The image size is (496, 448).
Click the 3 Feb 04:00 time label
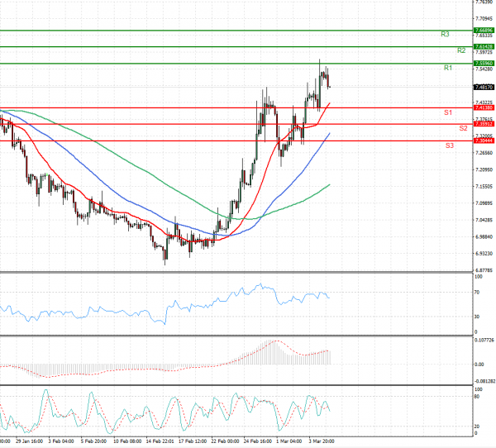tap(61, 441)
